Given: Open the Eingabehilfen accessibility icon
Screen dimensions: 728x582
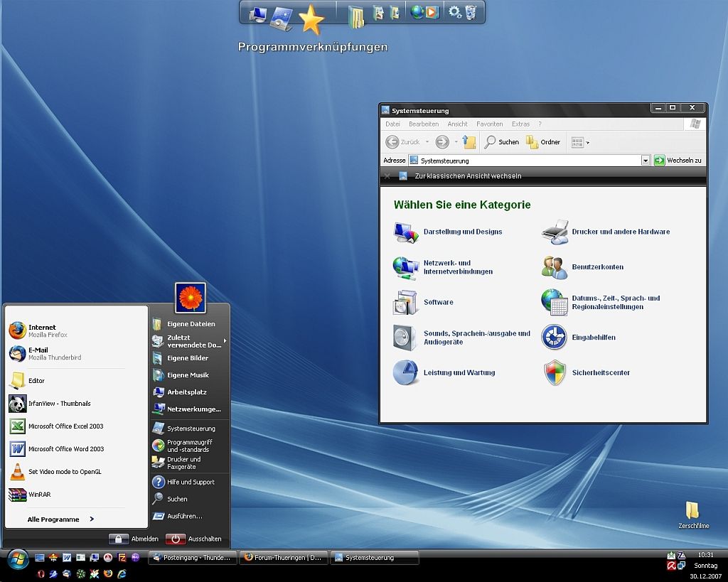Looking at the screenshot, I should click(x=555, y=338).
